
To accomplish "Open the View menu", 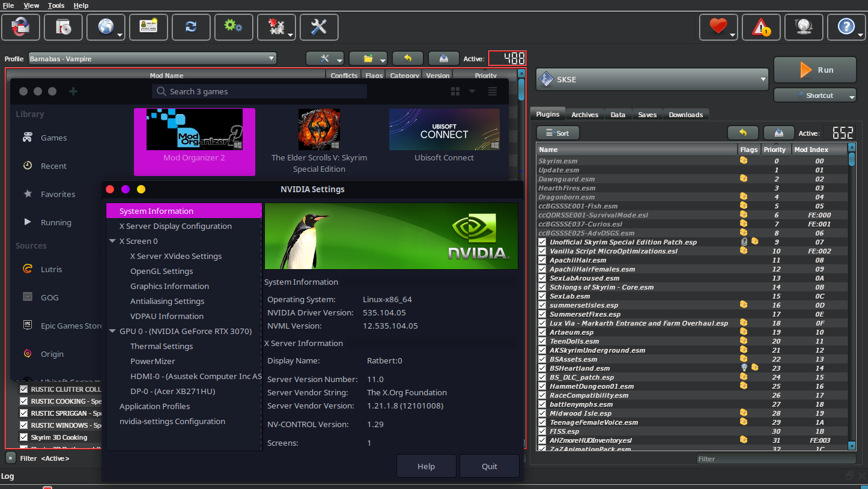I will click(x=31, y=5).
